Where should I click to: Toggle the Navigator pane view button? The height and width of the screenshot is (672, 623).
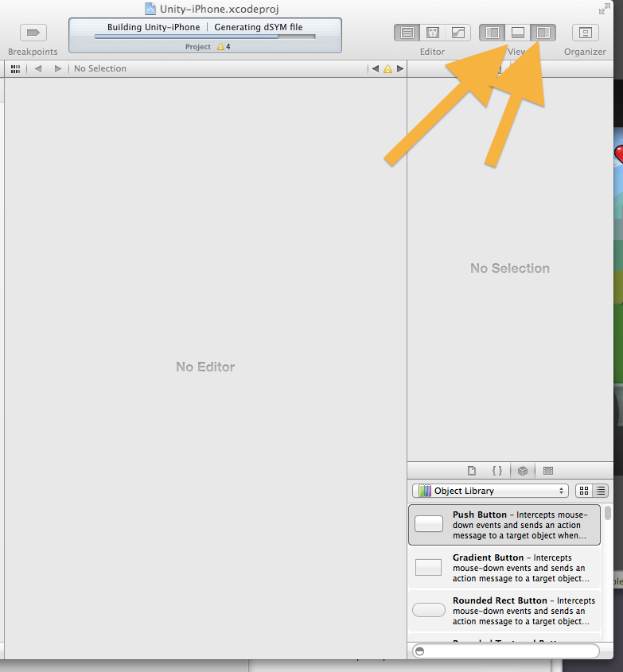(x=493, y=33)
